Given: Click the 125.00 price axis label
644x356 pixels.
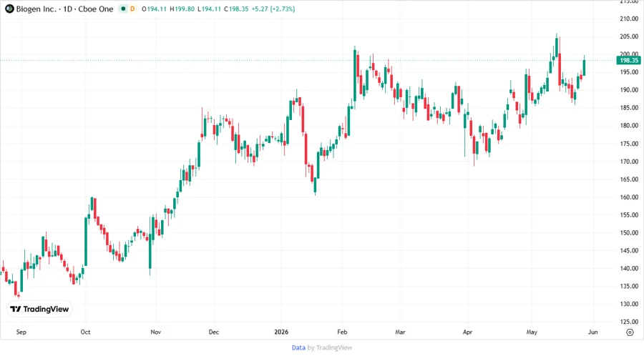Looking at the screenshot, I should (x=629, y=322).
